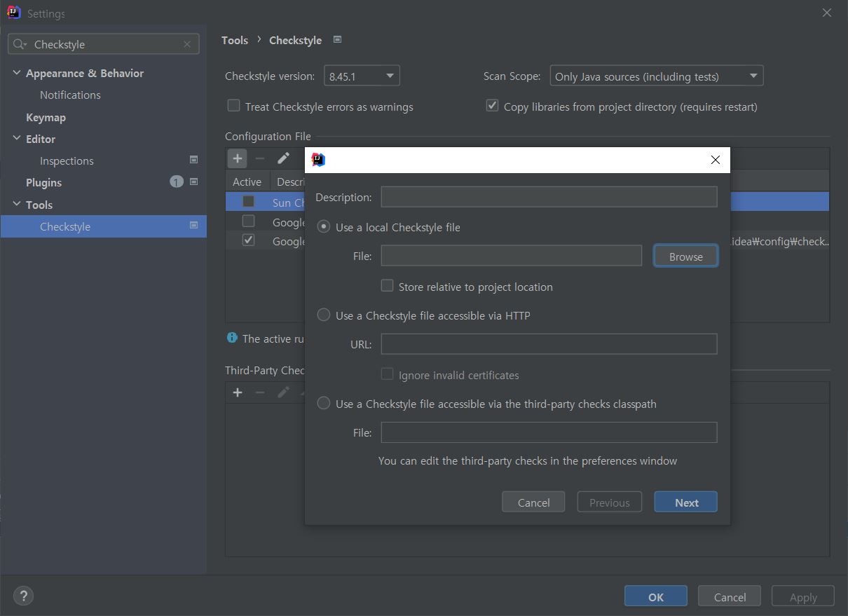
Task: Uncheck Active checkbox for third Google row
Action: coord(248,240)
